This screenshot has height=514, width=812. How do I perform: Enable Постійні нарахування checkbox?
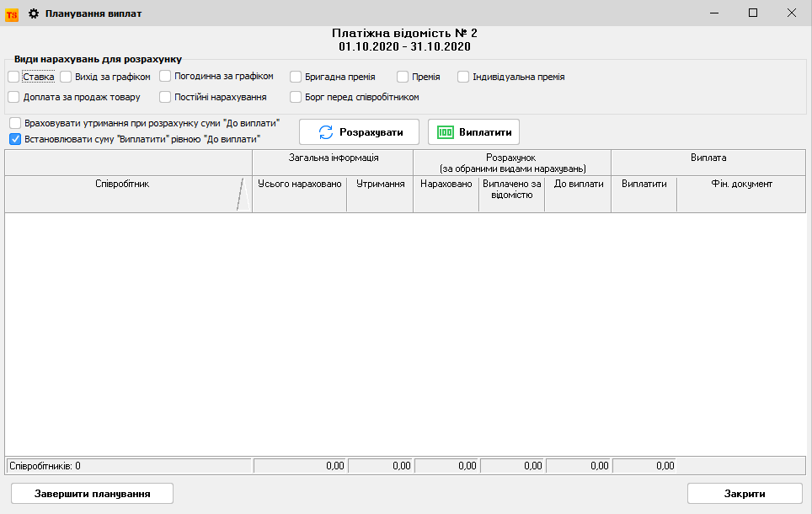(x=165, y=97)
